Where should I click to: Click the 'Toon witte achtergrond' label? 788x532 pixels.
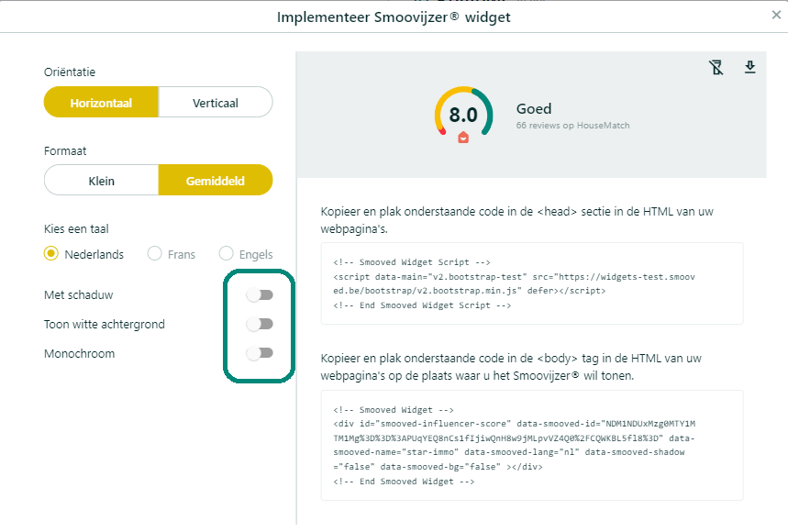[x=105, y=324]
